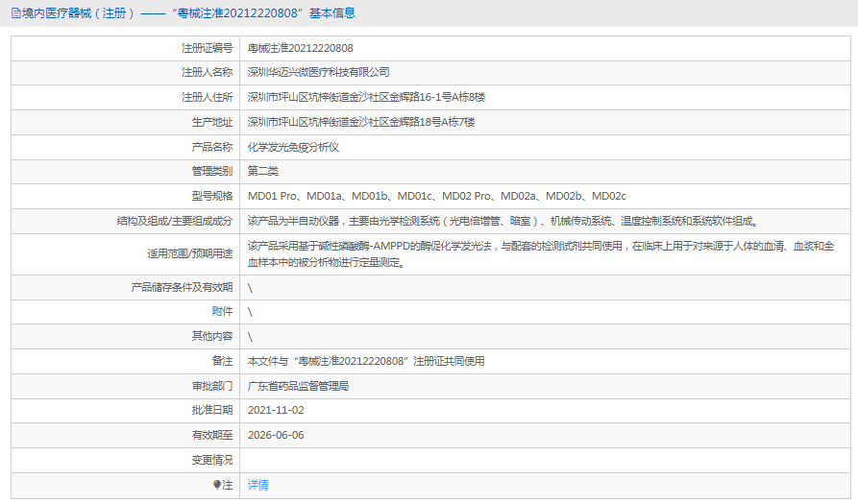
Task: Click the 产品名称 label
Action: (211, 147)
